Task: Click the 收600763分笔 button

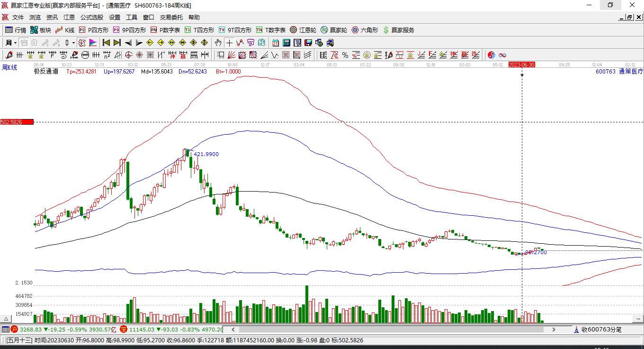Action: [598, 330]
